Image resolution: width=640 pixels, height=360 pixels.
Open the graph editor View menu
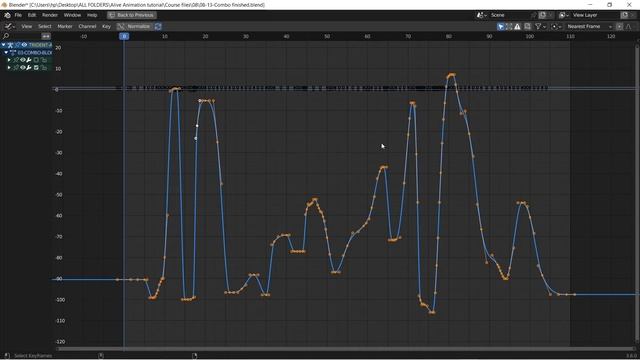point(27,27)
